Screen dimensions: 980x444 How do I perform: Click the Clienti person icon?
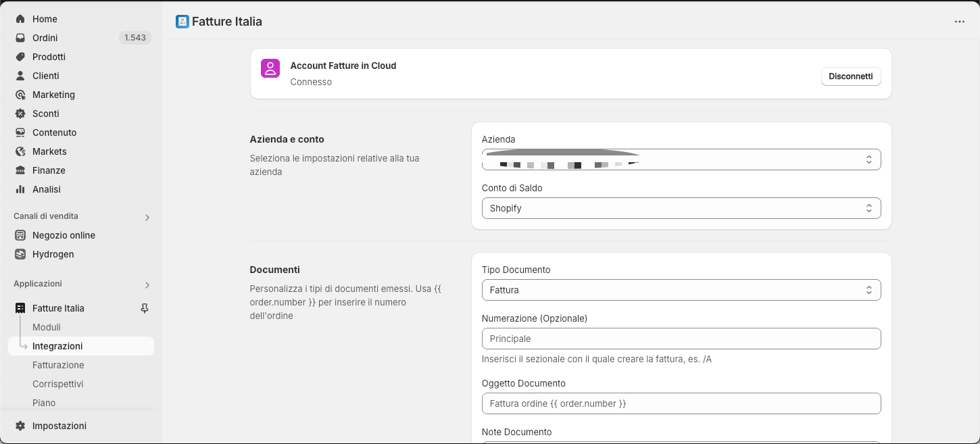pos(20,76)
